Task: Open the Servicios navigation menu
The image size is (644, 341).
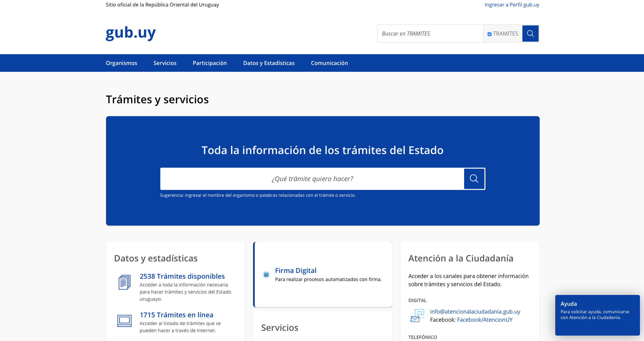Action: [165, 63]
